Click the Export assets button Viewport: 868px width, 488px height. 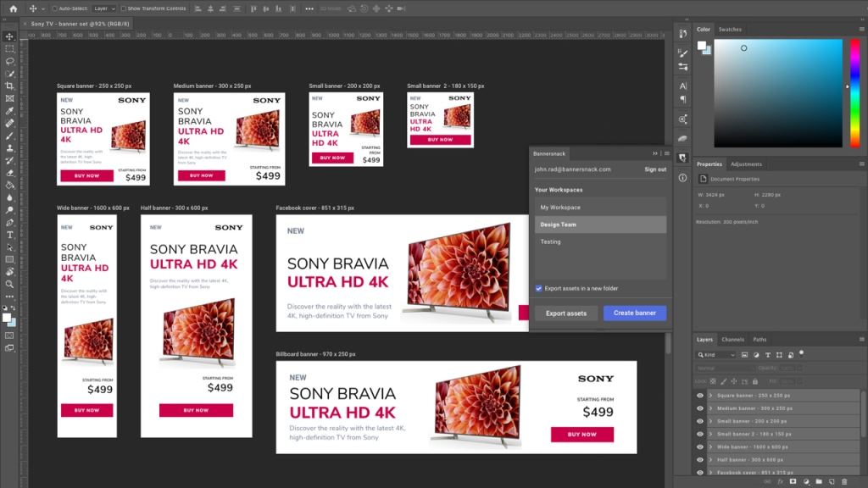coord(565,313)
